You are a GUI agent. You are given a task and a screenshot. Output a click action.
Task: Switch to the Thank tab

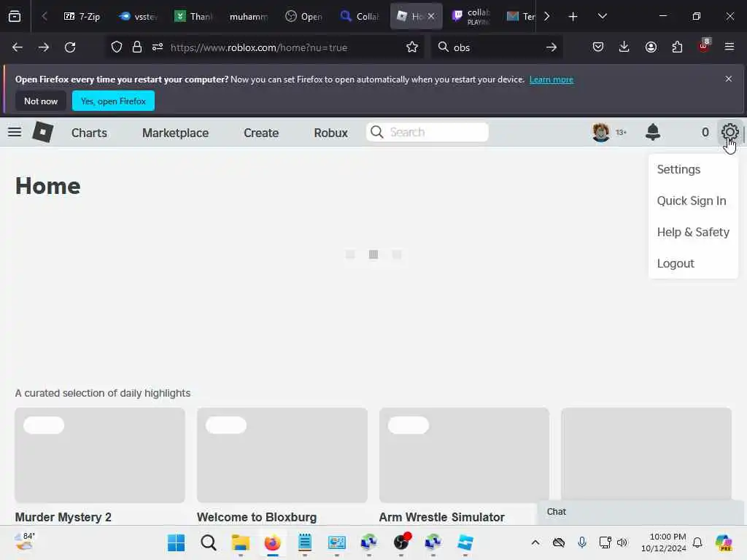pos(193,17)
